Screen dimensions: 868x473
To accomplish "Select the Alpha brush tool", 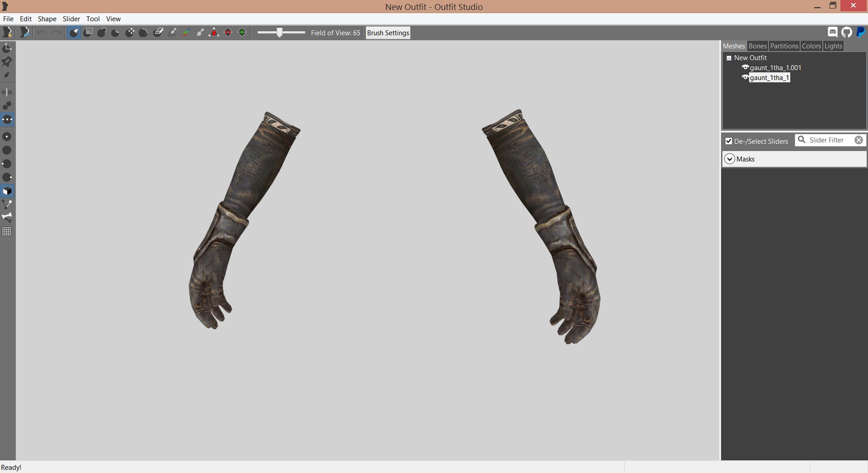I will coord(200,33).
